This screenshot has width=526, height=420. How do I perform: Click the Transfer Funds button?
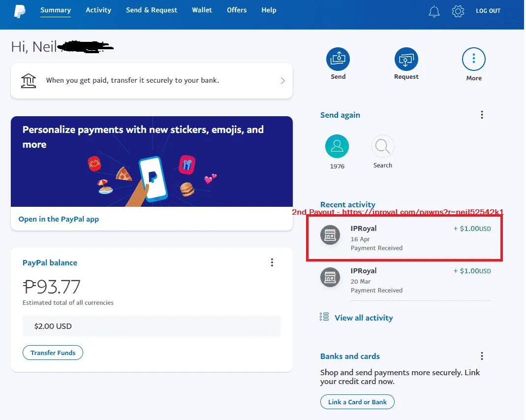(53, 353)
